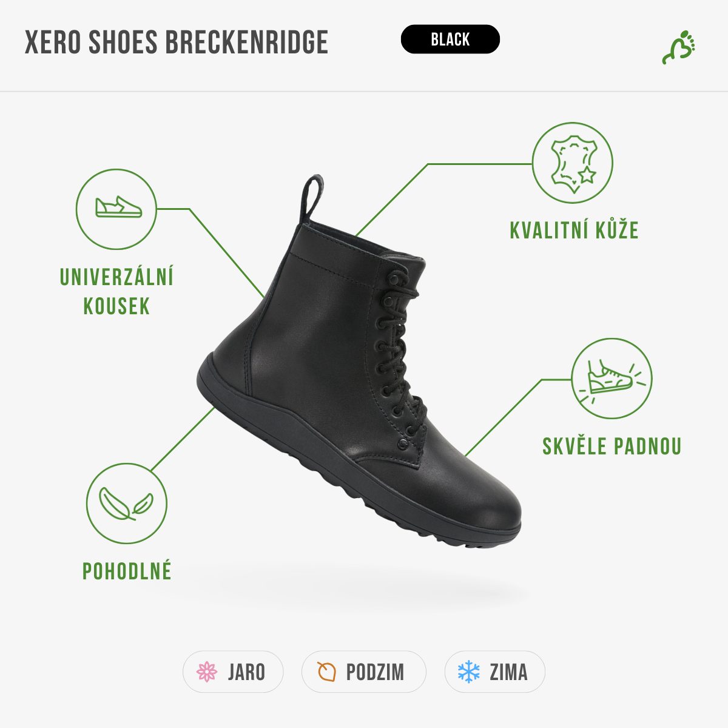Click the Xero Shoes Breckenridge title

[177, 42]
